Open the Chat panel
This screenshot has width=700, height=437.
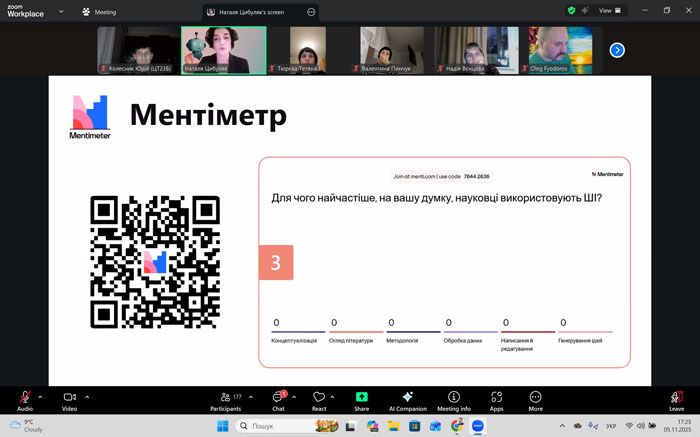pyautogui.click(x=278, y=399)
